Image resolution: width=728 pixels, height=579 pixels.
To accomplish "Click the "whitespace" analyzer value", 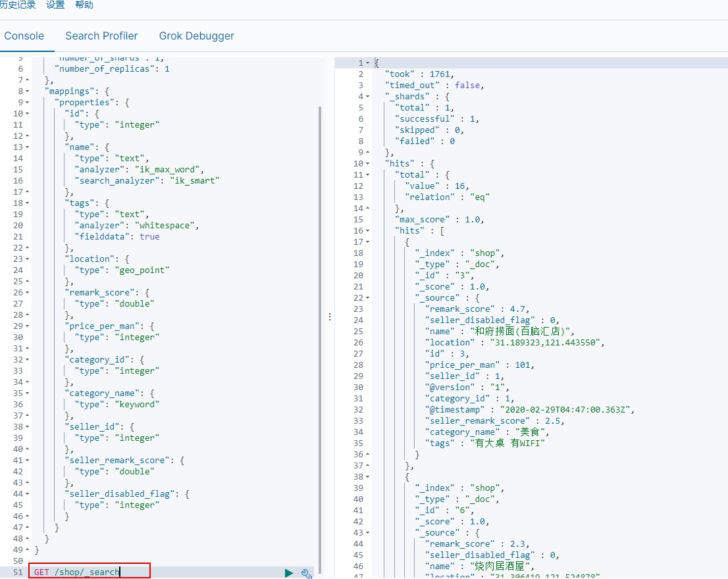I will [x=165, y=226].
